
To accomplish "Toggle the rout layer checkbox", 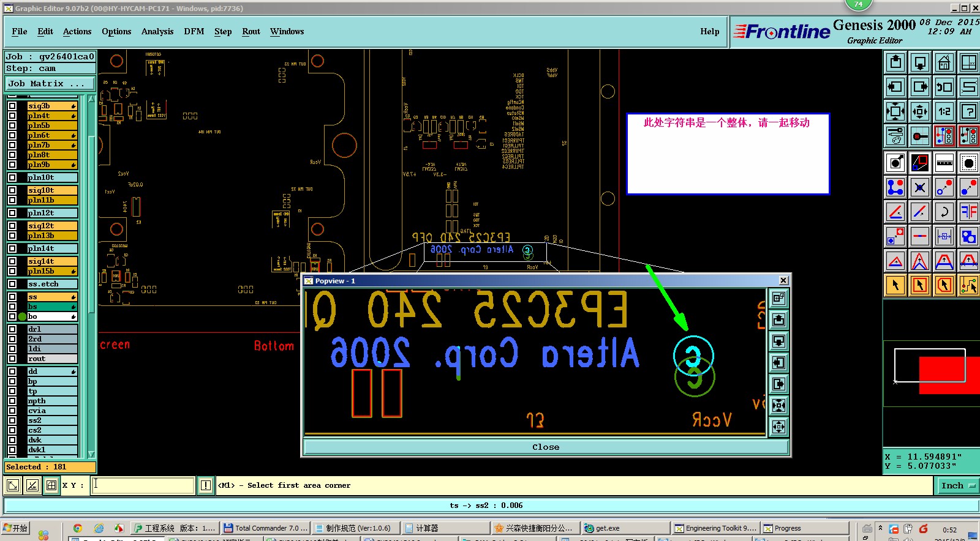I will click(x=12, y=359).
